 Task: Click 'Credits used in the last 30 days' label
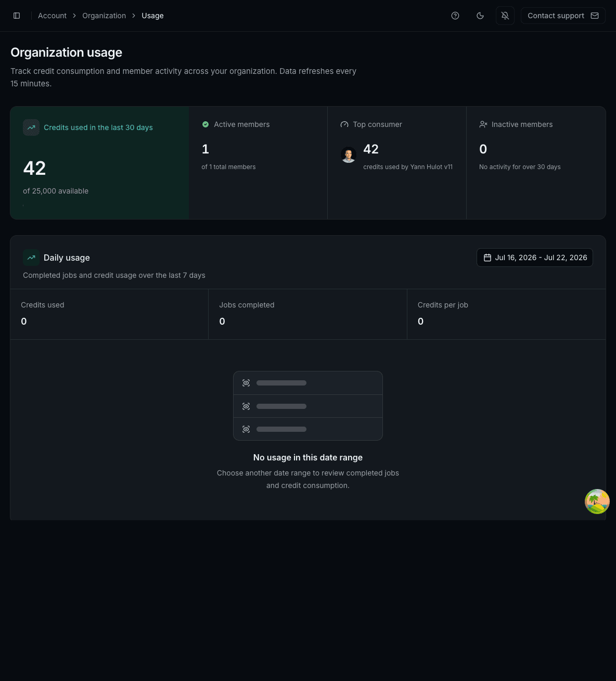tap(98, 127)
